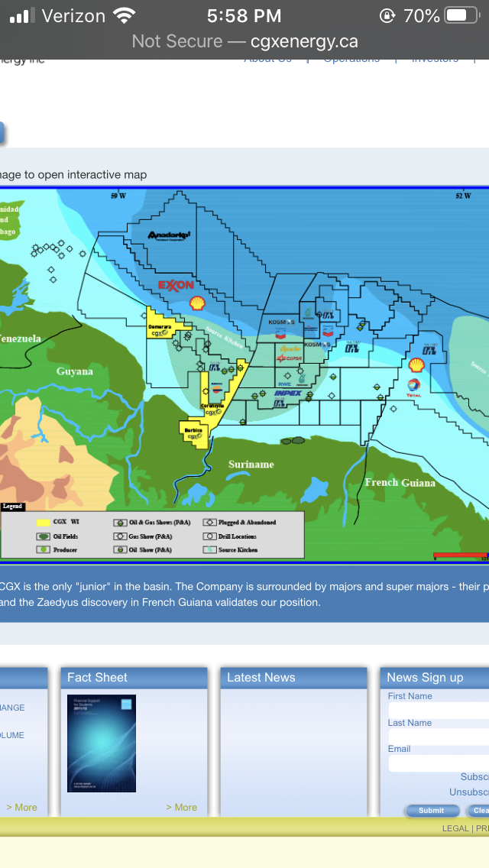Viewport: 489px width, 868px height.
Task: Tap the INPEX logo on the map
Action: (288, 393)
